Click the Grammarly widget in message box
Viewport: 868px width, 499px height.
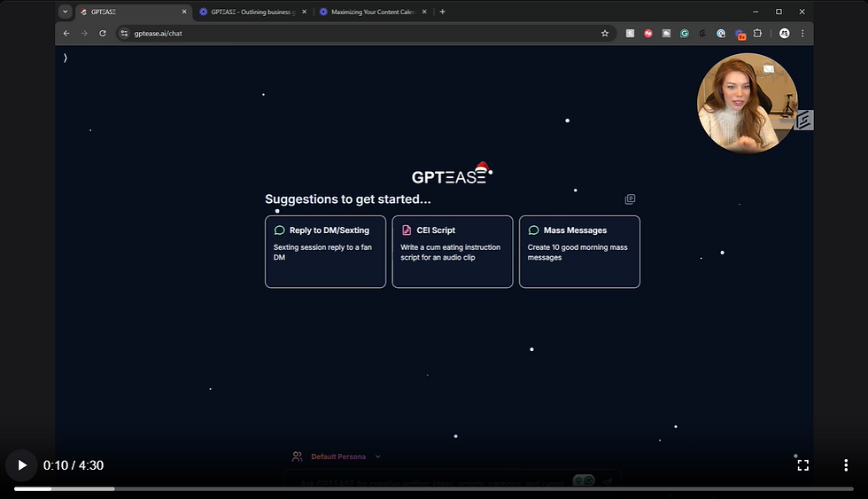point(584,480)
